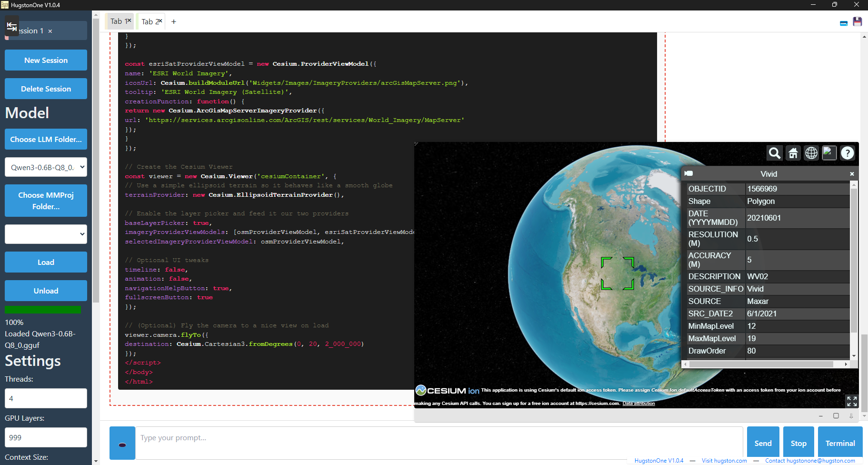Reset globe view with Home icon
Viewport: 868px width, 465px height.
(x=793, y=153)
